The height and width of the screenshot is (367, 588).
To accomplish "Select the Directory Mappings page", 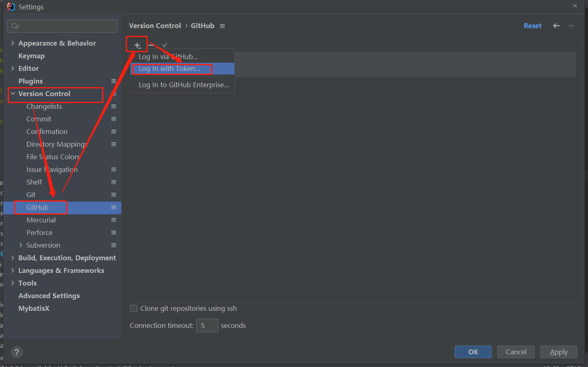I will click(x=57, y=144).
